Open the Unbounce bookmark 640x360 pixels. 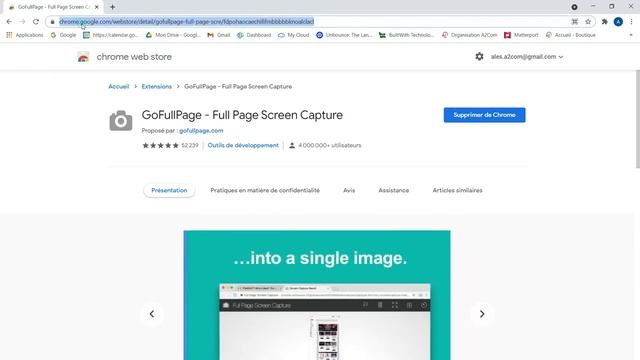pos(344,35)
